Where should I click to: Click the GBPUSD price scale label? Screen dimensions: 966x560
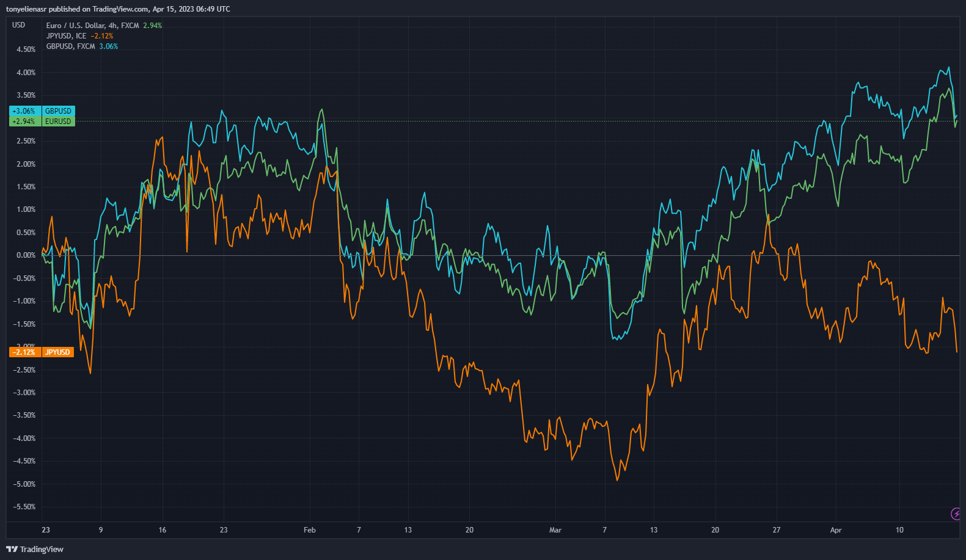(x=58, y=111)
